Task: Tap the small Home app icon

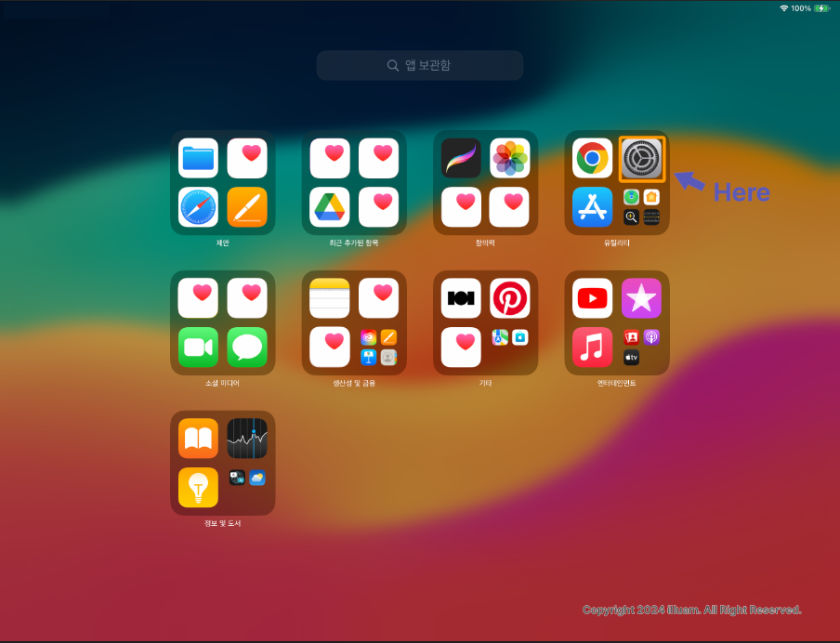Action: coord(651,197)
